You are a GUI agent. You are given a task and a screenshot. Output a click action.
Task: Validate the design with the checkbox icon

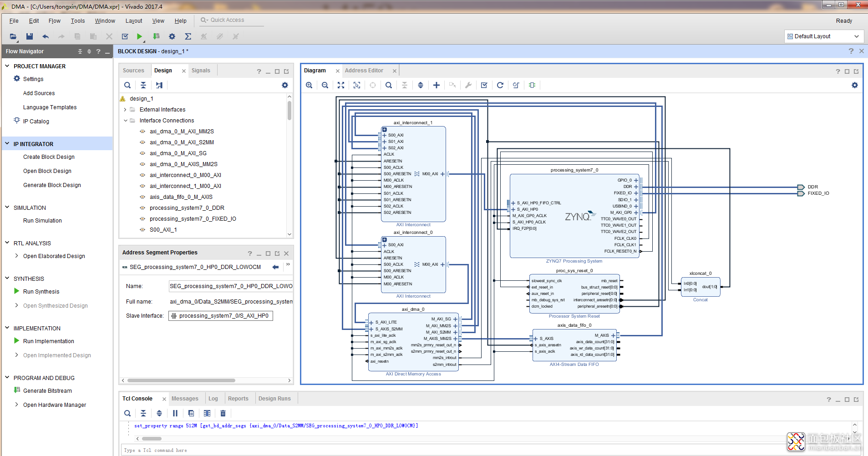click(484, 85)
